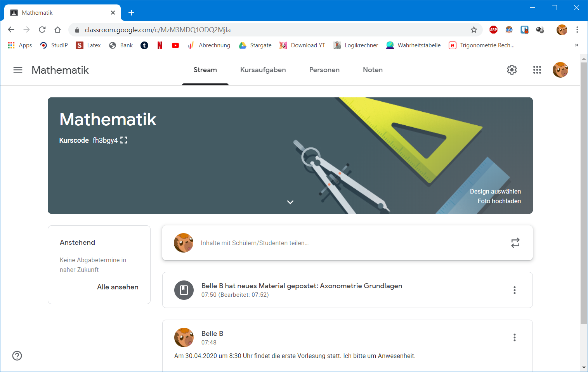588x372 pixels.
Task: Switch to the Noten tab
Action: click(373, 70)
